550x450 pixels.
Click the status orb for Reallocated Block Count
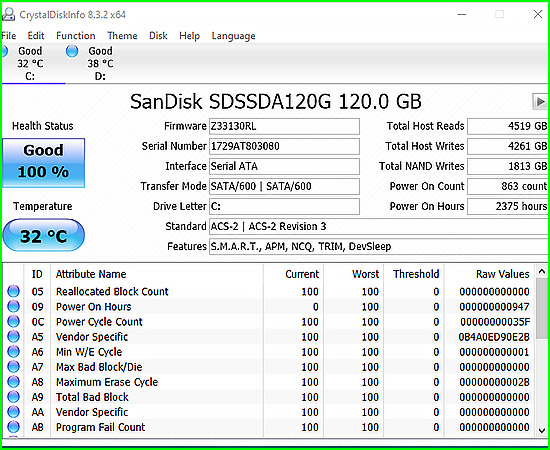[x=13, y=291]
